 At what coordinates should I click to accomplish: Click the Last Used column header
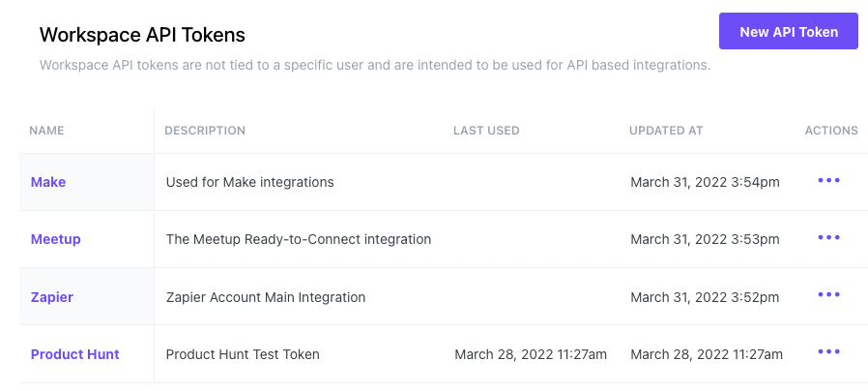[x=486, y=131]
